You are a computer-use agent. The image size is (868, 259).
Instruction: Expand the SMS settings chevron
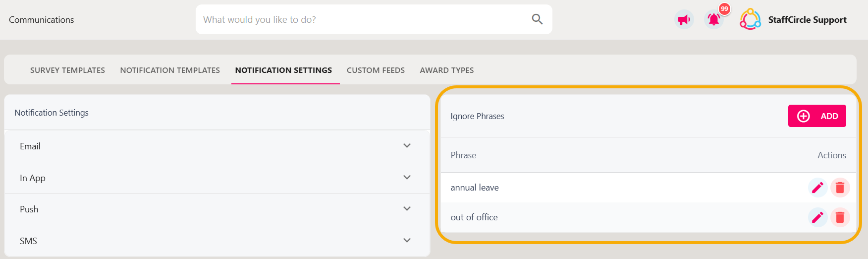(407, 241)
